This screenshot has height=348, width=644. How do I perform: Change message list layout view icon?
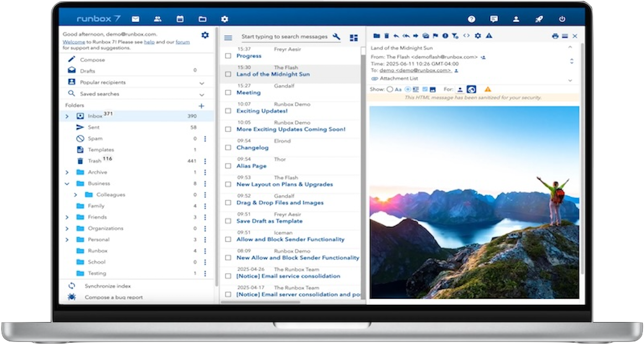(354, 38)
